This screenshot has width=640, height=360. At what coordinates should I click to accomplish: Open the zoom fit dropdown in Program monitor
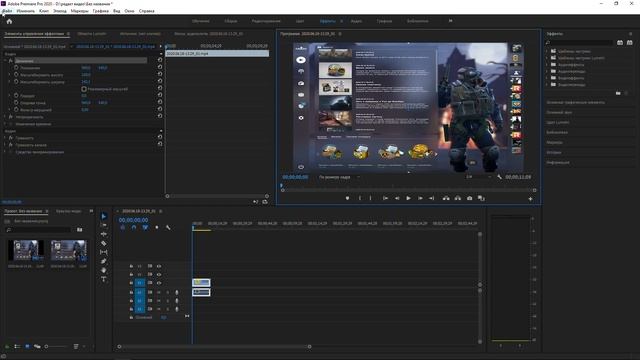[340, 177]
